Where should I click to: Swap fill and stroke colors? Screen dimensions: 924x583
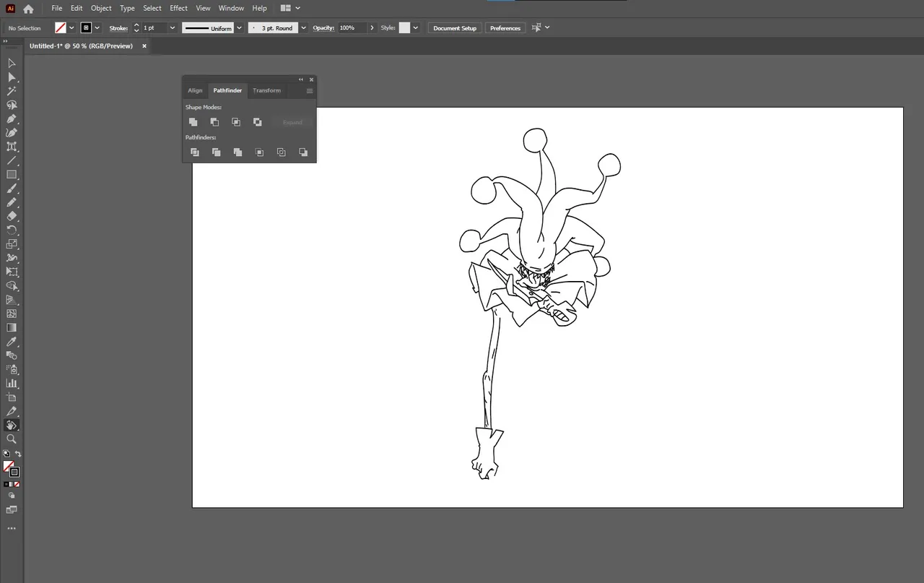[18, 454]
